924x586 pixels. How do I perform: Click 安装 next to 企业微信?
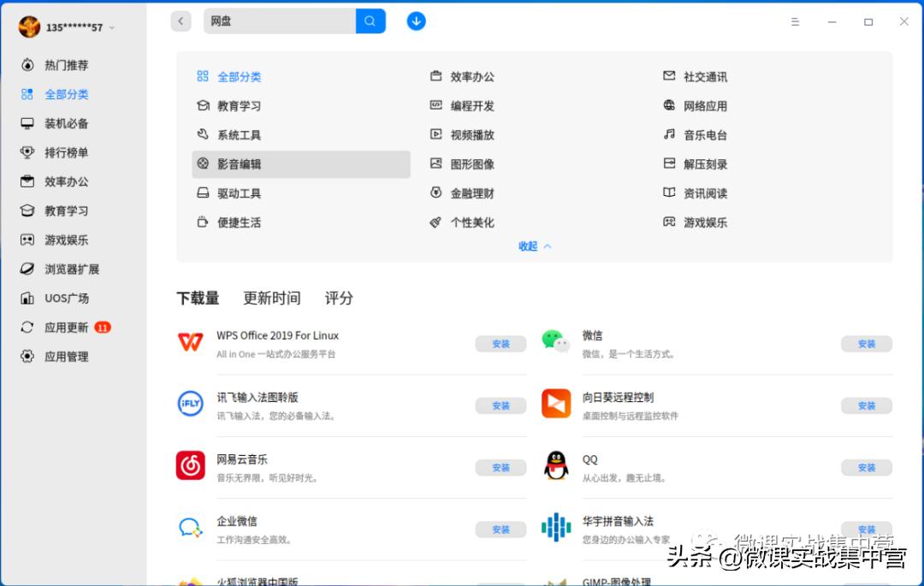click(500, 530)
